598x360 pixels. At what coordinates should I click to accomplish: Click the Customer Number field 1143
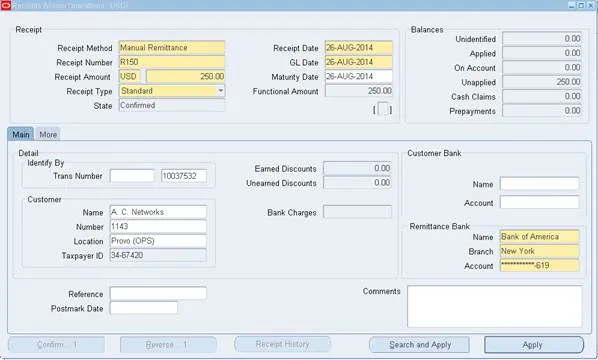coord(158,227)
